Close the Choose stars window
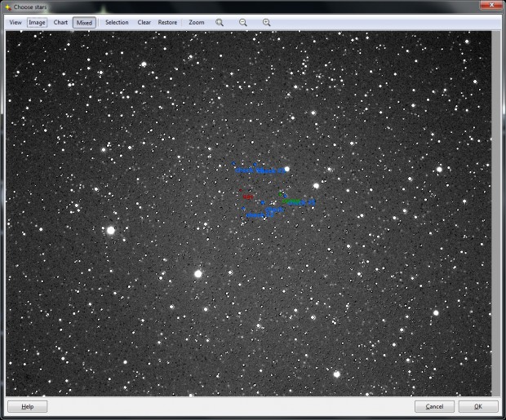The width and height of the screenshot is (506, 420). click(490, 5)
